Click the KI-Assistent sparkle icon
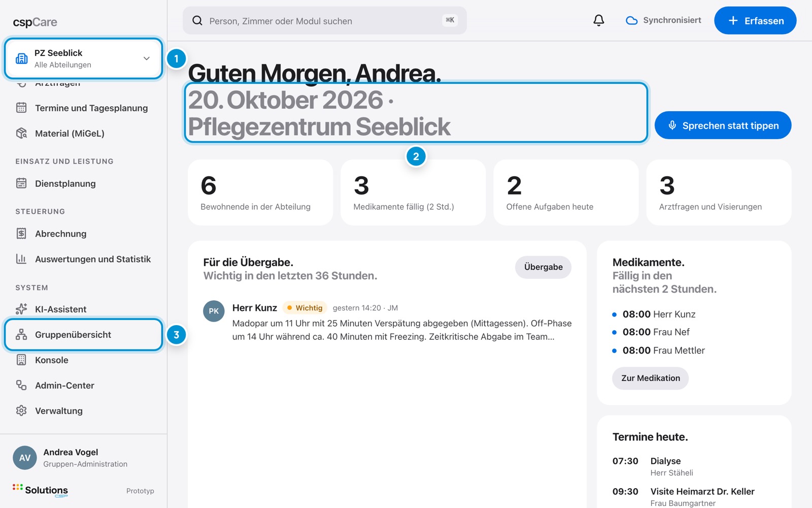 [x=21, y=309]
